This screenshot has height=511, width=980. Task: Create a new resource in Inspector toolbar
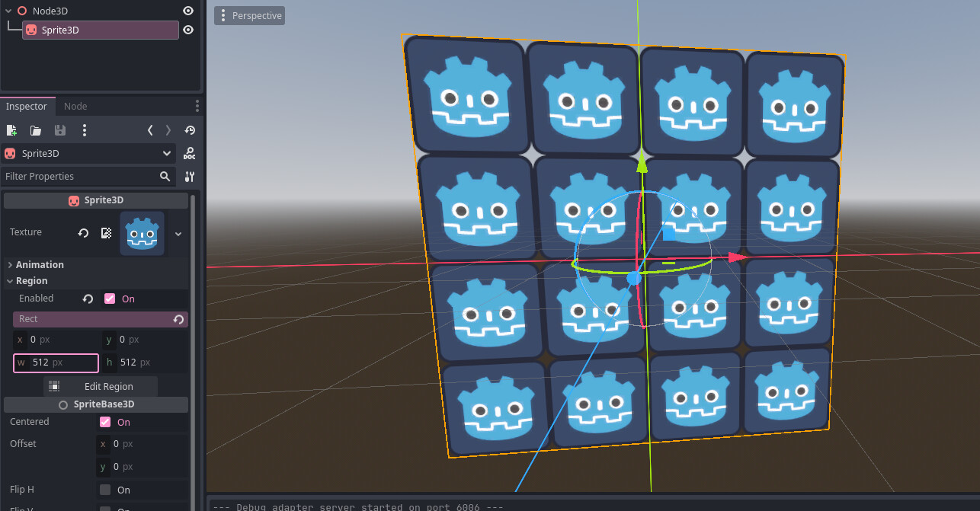tap(11, 130)
